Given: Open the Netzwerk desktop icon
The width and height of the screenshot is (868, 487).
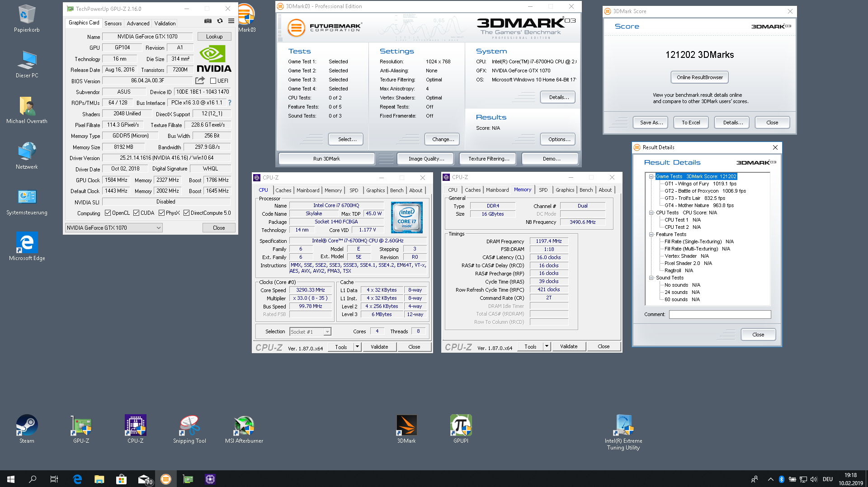Looking at the screenshot, I should pyautogui.click(x=27, y=156).
